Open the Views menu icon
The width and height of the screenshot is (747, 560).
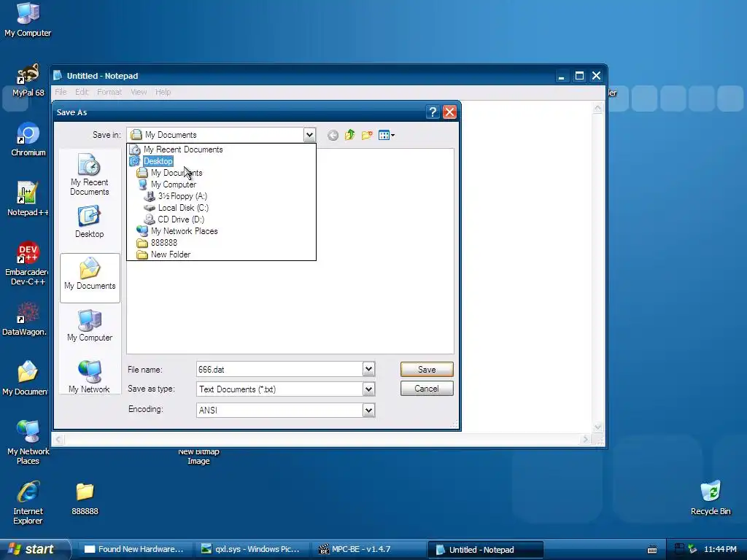click(x=387, y=135)
